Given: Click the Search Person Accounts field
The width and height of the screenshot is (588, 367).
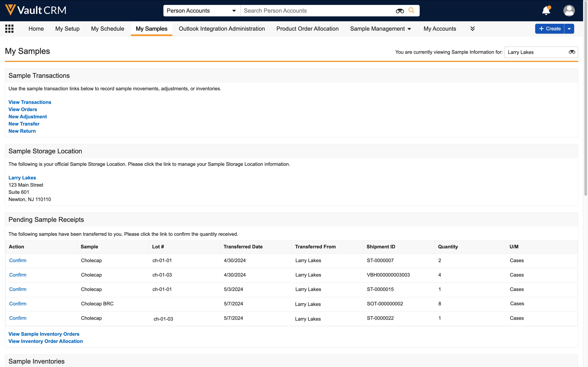Looking at the screenshot, I should [x=316, y=11].
